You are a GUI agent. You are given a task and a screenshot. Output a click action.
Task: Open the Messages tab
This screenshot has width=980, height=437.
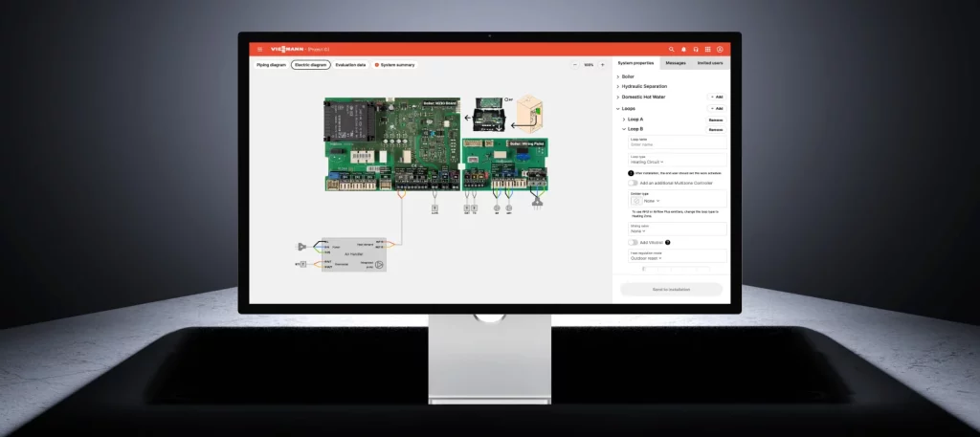coord(676,62)
